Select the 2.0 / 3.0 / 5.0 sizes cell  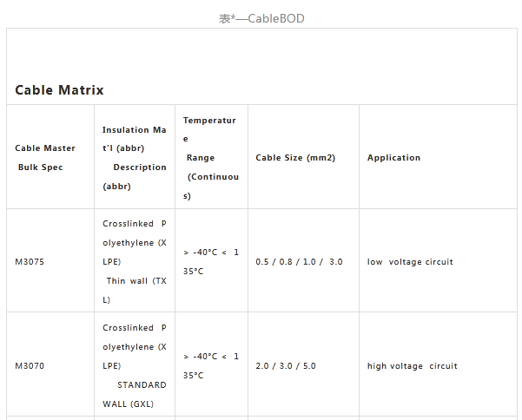(x=286, y=365)
